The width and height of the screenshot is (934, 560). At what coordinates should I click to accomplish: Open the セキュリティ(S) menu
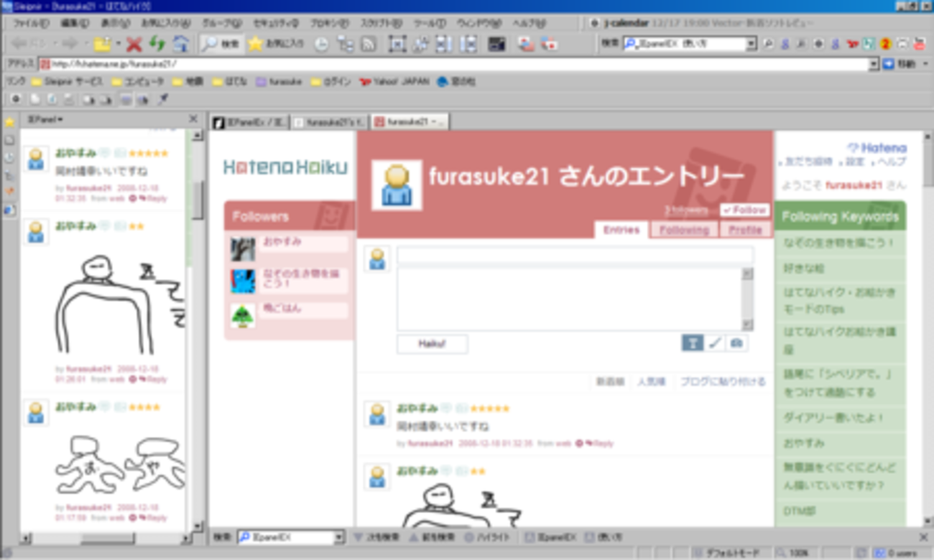point(276,24)
